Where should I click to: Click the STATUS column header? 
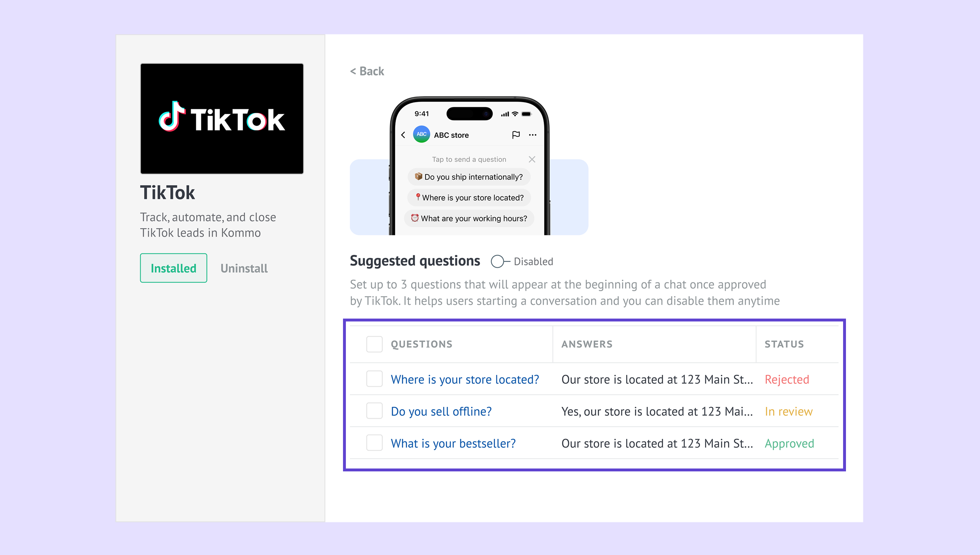784,344
